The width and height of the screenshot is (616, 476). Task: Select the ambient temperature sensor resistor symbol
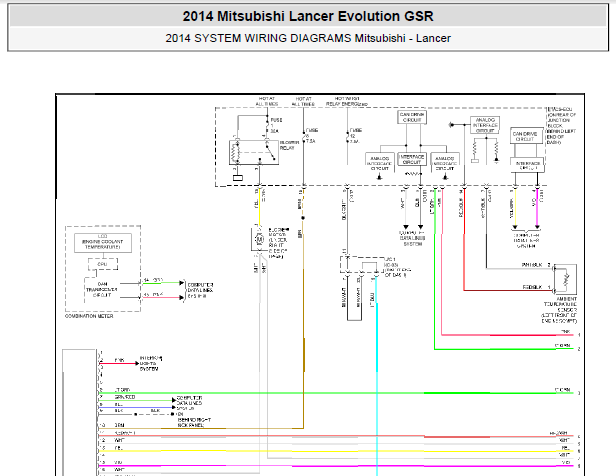[565, 279]
